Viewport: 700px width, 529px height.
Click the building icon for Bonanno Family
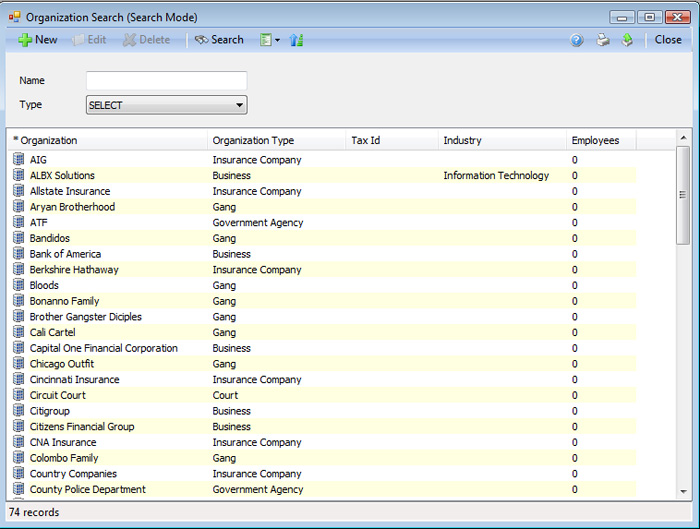(18, 301)
